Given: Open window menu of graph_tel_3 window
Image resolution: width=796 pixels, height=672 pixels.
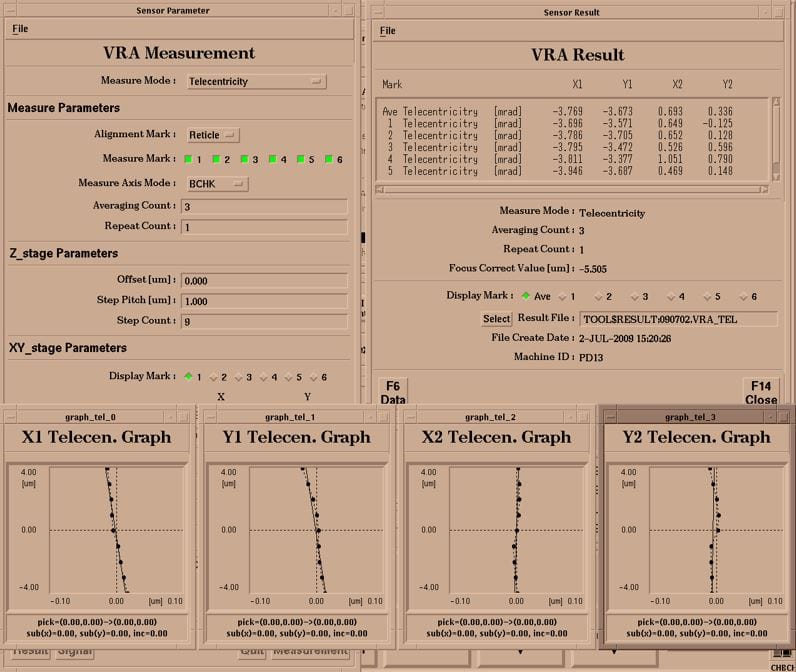Looking at the screenshot, I should 610,417.
